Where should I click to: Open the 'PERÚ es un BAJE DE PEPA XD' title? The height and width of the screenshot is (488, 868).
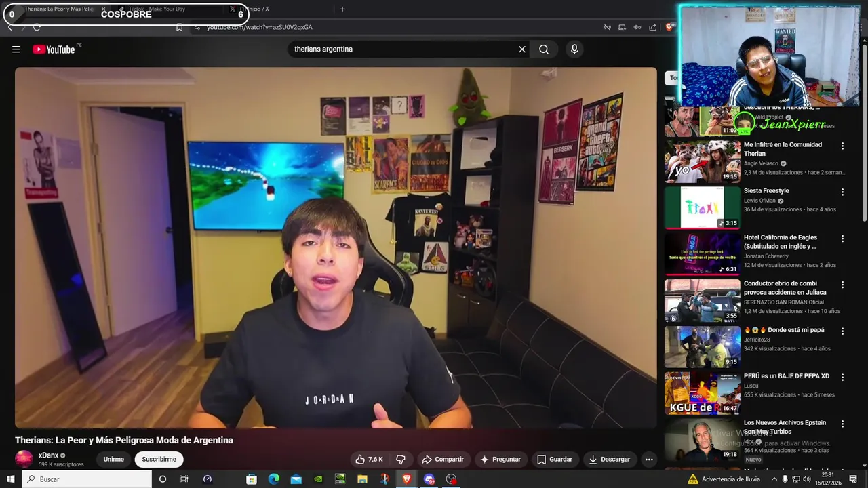coord(787,376)
